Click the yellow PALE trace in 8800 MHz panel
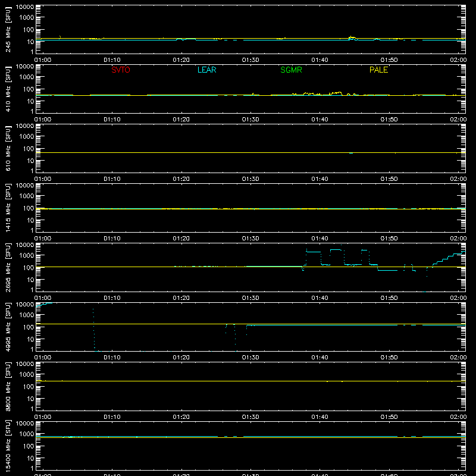The height and width of the screenshot is (476, 476). 250,381
